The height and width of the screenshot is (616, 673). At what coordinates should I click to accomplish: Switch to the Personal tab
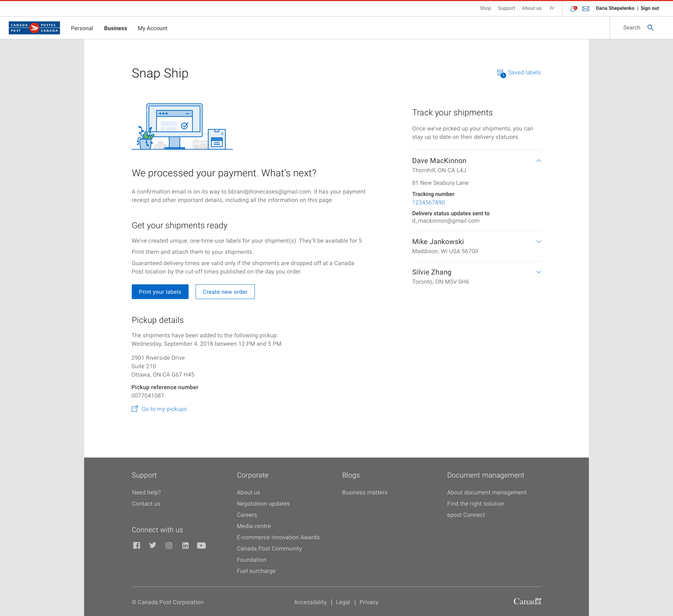pos(82,28)
